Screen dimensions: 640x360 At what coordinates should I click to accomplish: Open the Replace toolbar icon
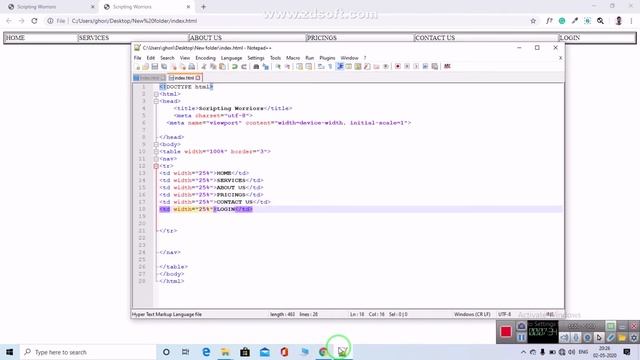coord(266,67)
